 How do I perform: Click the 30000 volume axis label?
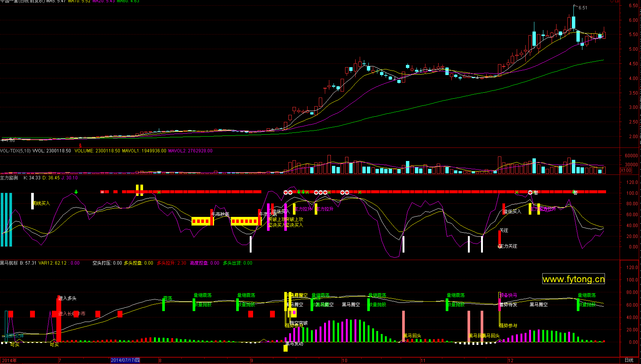(631, 165)
